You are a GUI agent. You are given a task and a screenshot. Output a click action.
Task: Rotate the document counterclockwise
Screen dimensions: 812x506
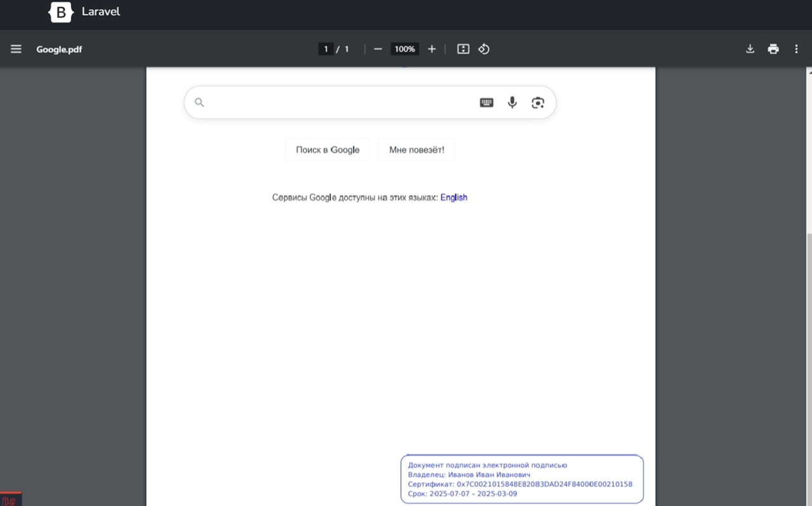tap(484, 49)
